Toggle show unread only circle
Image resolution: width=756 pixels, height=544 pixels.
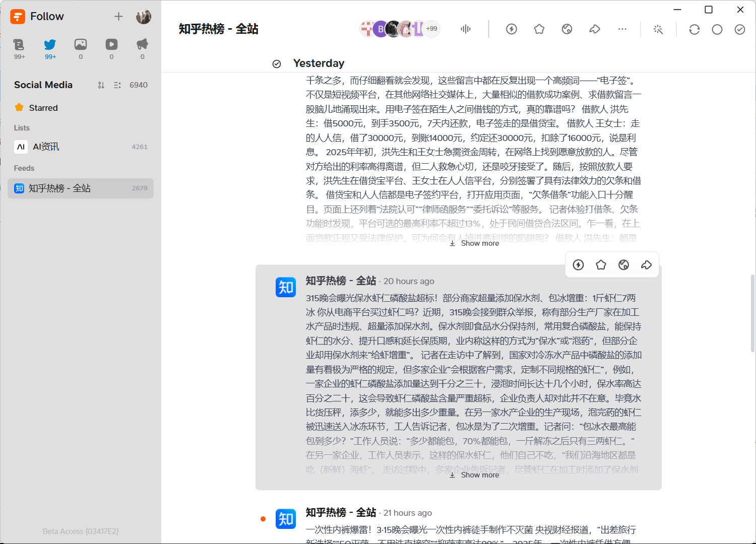717,29
